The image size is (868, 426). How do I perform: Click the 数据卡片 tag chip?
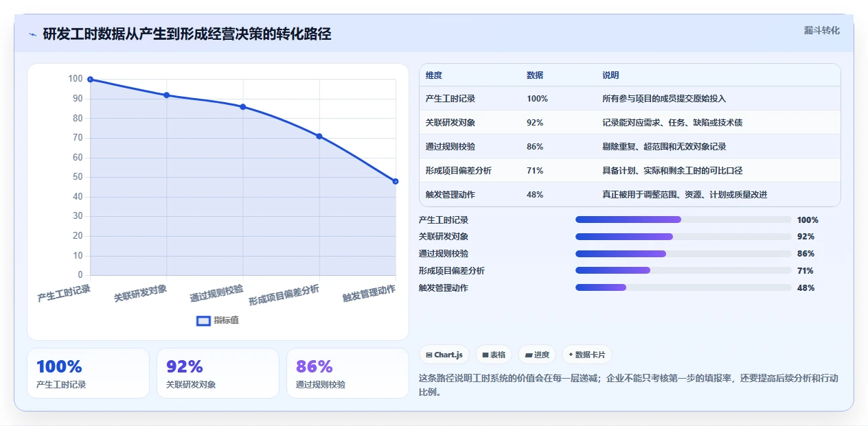coord(587,355)
